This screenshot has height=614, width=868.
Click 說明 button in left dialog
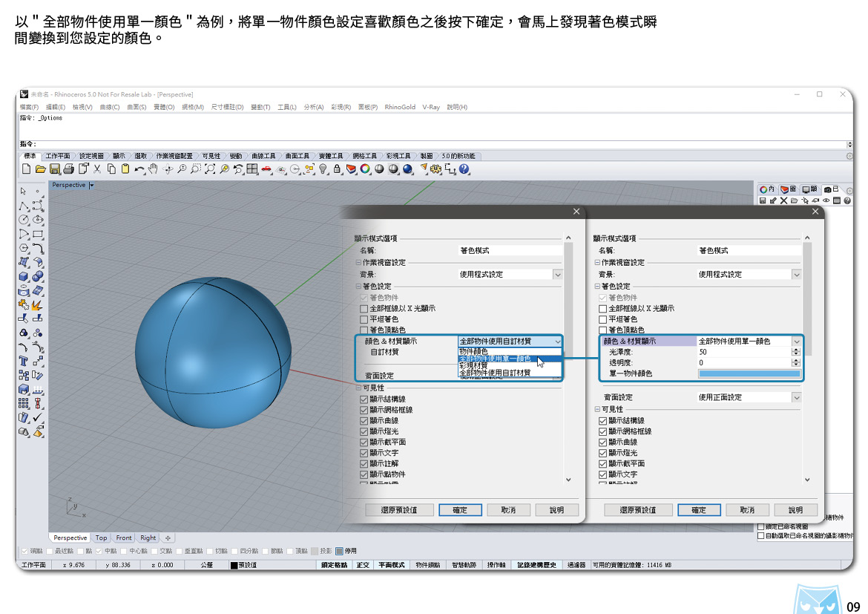[x=557, y=510]
